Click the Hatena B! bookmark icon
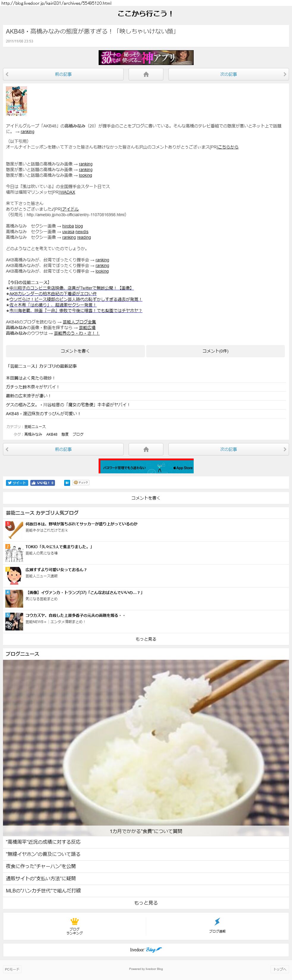The image size is (292, 980). [67, 483]
